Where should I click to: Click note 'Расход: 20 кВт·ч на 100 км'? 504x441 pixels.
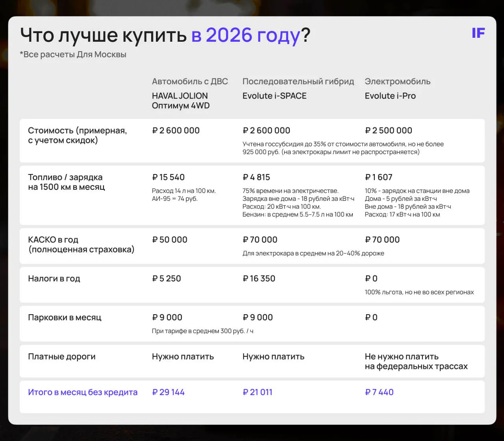pos(282,207)
